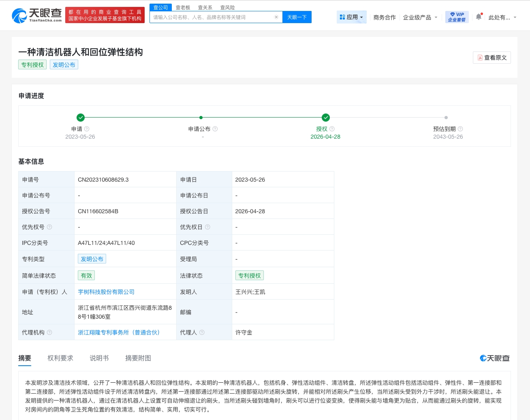Click the company name search input field
This screenshot has height=420, width=530.
(x=211, y=17)
